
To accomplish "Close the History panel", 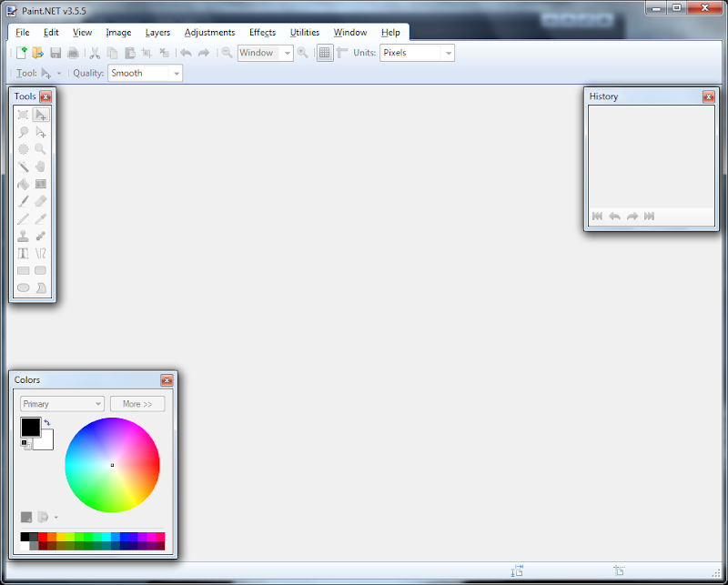I will pyautogui.click(x=708, y=96).
